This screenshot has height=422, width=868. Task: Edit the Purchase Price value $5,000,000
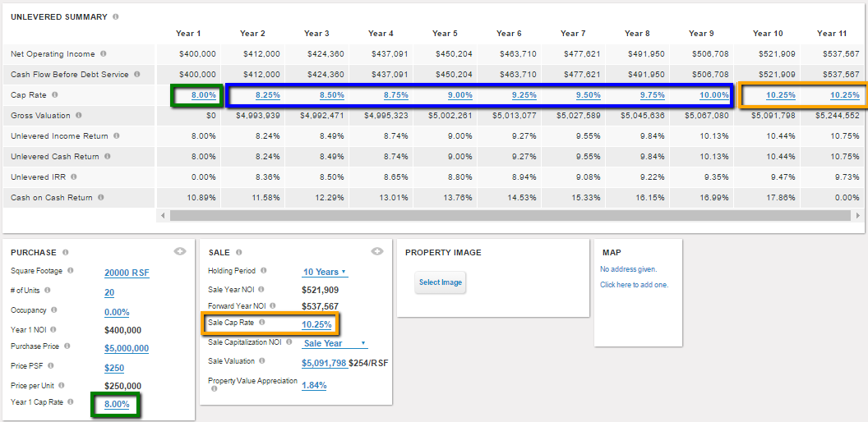point(127,347)
